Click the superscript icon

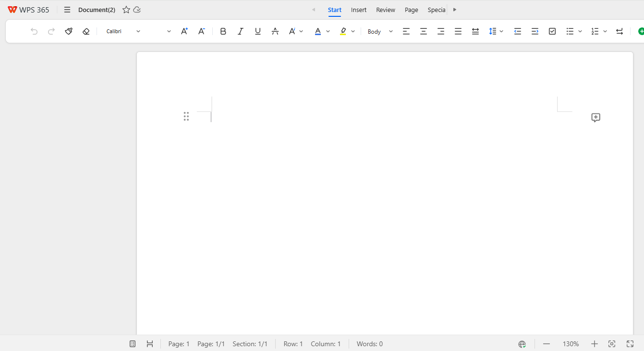pos(292,31)
